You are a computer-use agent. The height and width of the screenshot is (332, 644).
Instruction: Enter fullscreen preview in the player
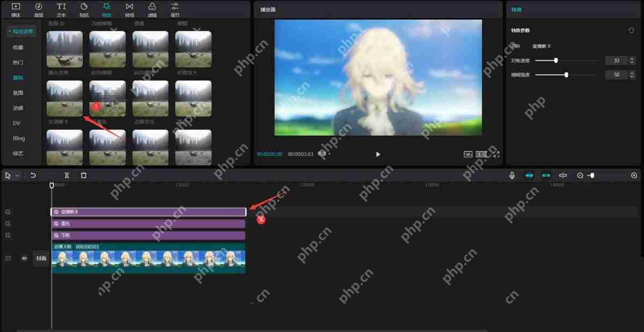496,154
